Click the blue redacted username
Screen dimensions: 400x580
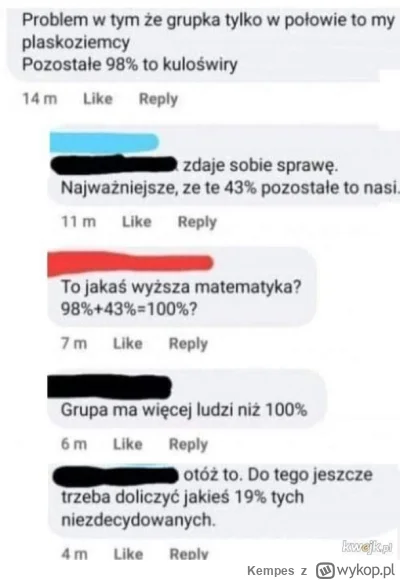104,142
